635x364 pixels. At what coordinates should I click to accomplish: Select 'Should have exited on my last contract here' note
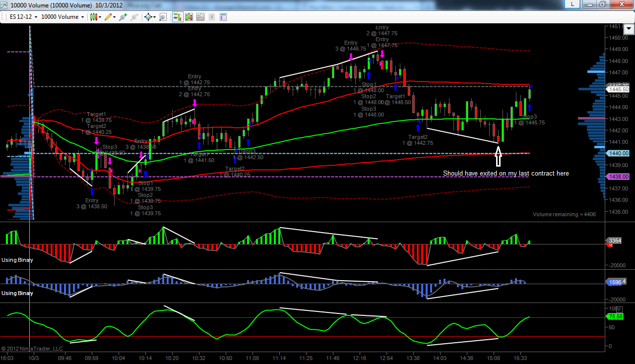coord(506,174)
